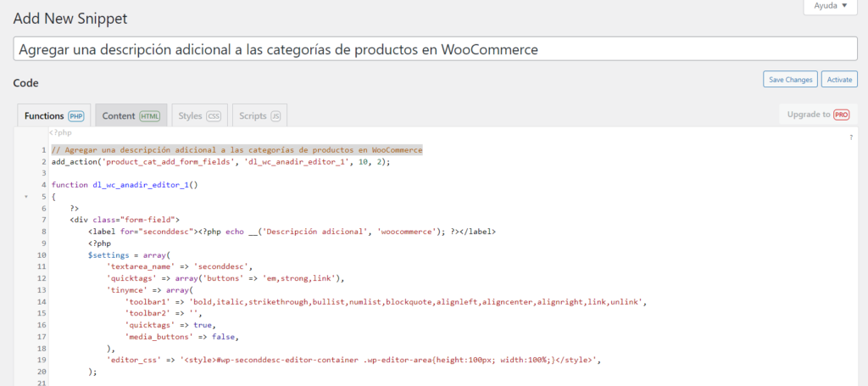Click the CSS badge on Styles tab

point(214,115)
